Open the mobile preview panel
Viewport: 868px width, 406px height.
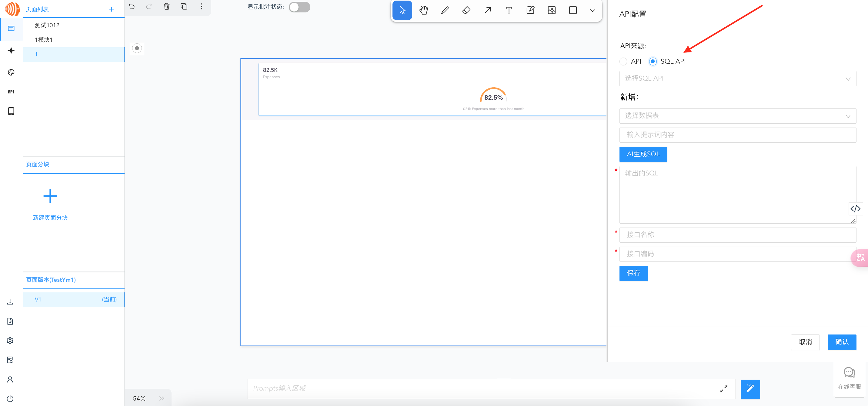coord(11,111)
